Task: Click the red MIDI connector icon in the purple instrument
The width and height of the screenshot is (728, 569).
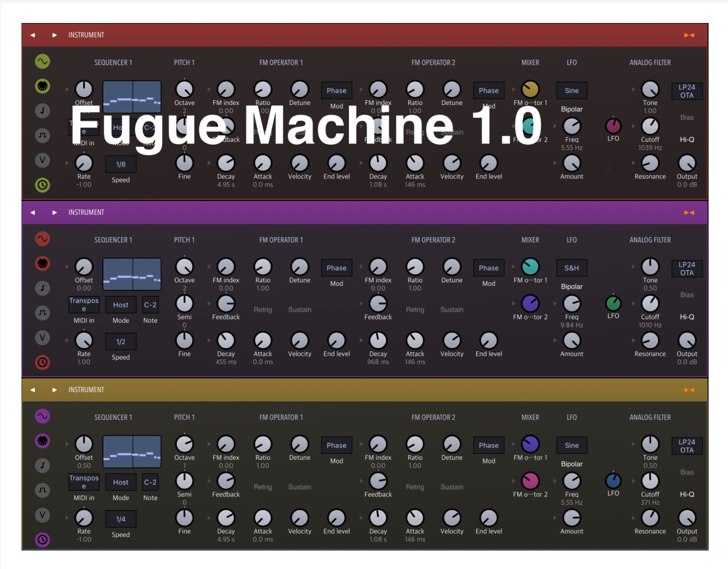Action: coord(42,263)
